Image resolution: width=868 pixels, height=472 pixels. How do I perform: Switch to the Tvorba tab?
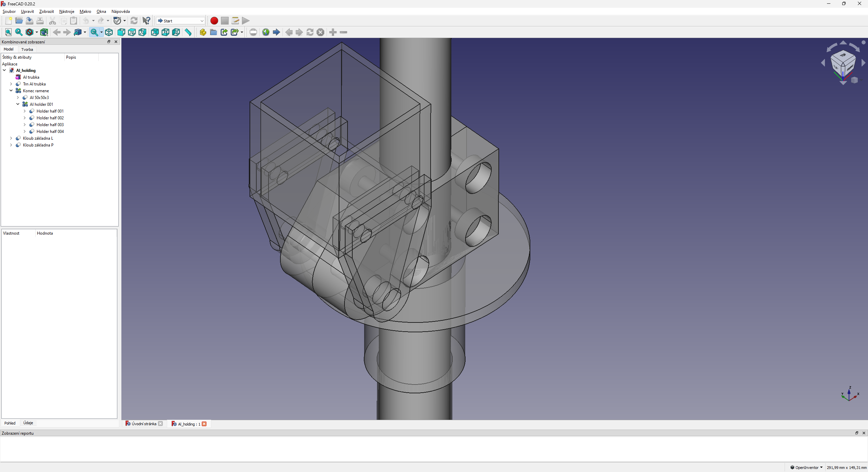[27, 49]
